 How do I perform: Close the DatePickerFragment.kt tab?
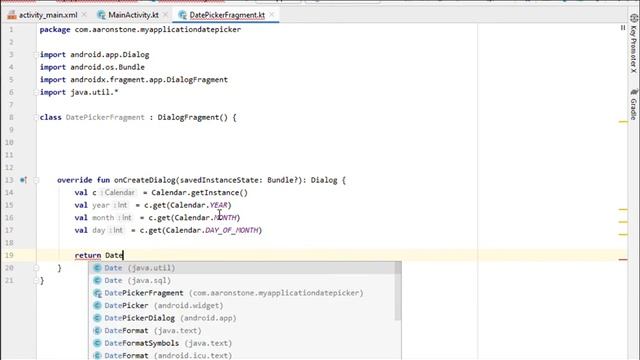pyautogui.click(x=271, y=15)
